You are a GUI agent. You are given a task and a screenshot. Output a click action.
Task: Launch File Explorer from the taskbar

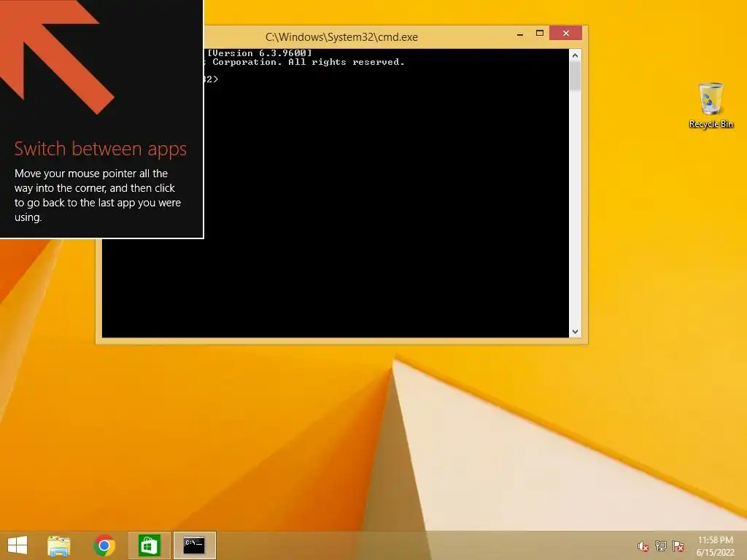(x=59, y=545)
